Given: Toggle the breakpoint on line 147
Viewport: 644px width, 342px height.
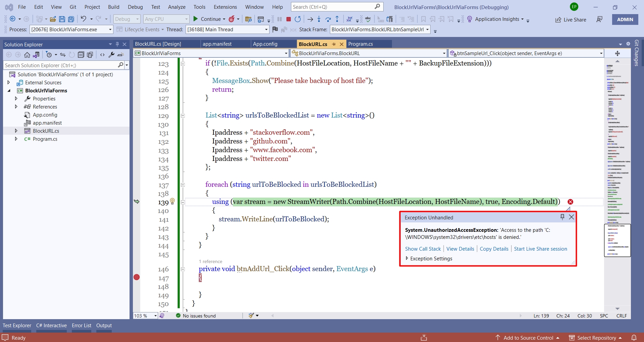Looking at the screenshot, I should pyautogui.click(x=137, y=277).
